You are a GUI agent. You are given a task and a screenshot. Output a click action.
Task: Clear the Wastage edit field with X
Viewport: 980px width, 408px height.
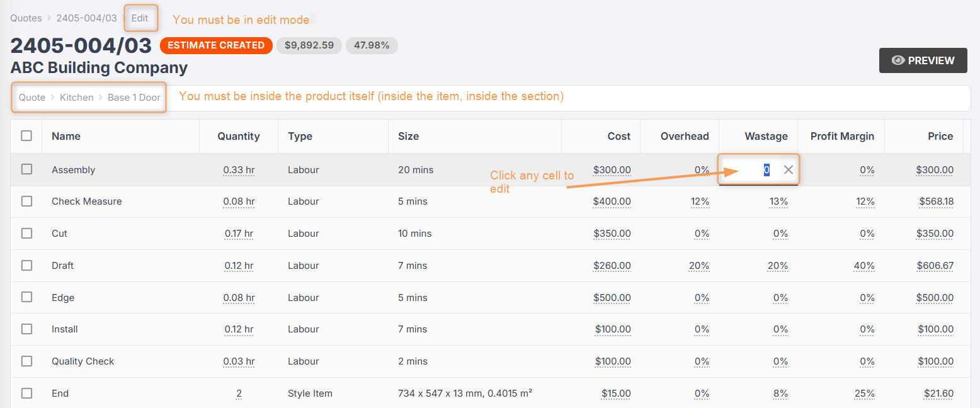(788, 169)
